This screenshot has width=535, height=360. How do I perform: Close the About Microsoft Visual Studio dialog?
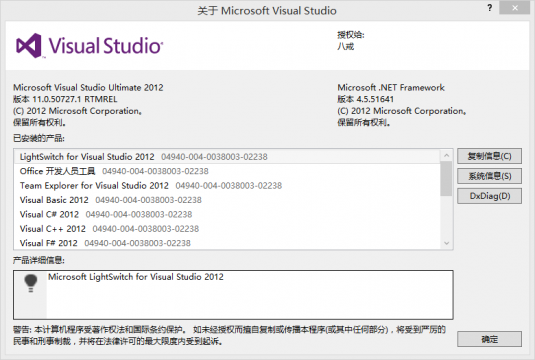coord(515,8)
